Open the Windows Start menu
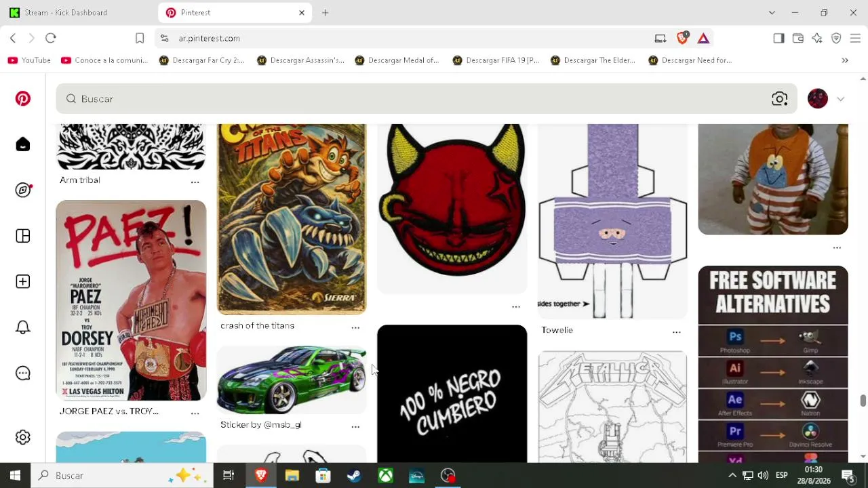This screenshot has height=488, width=868. point(15,476)
